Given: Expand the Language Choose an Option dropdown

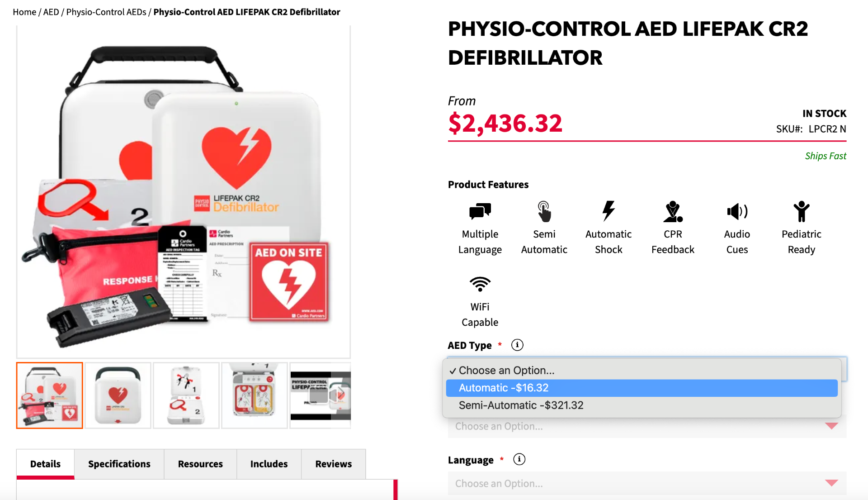Looking at the screenshot, I should [647, 484].
